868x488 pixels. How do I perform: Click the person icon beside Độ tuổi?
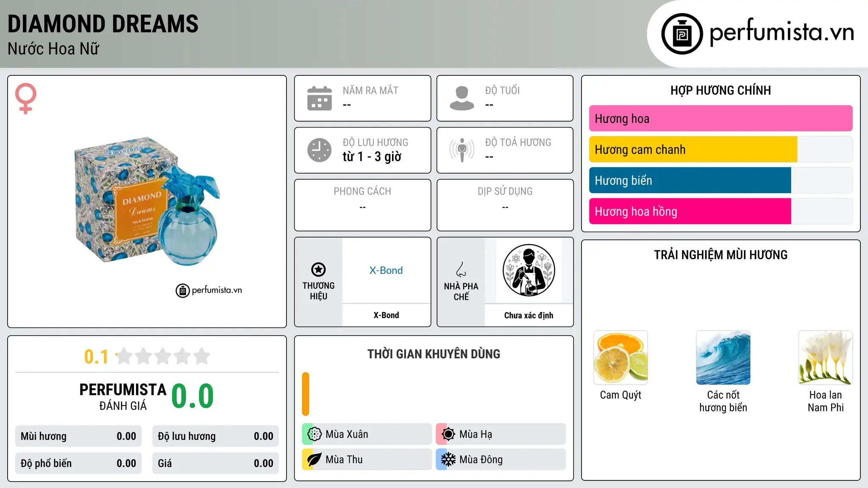click(x=462, y=98)
